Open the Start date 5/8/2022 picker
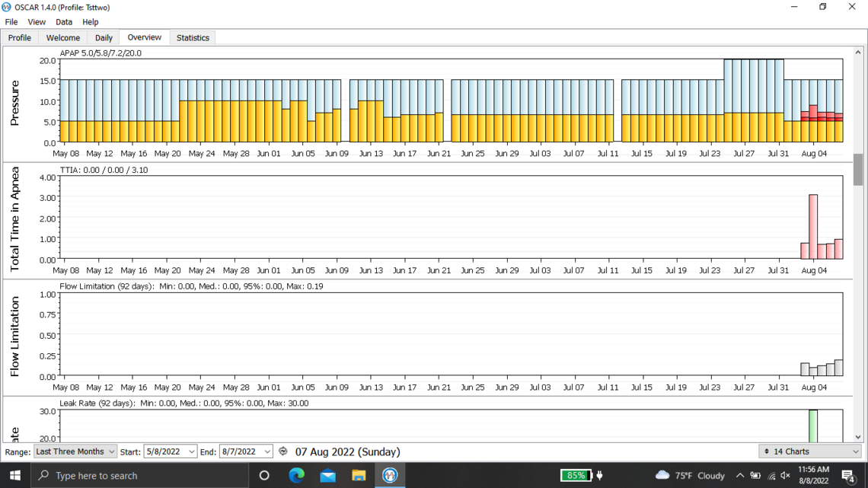The width and height of the screenshot is (868, 488). pos(170,451)
